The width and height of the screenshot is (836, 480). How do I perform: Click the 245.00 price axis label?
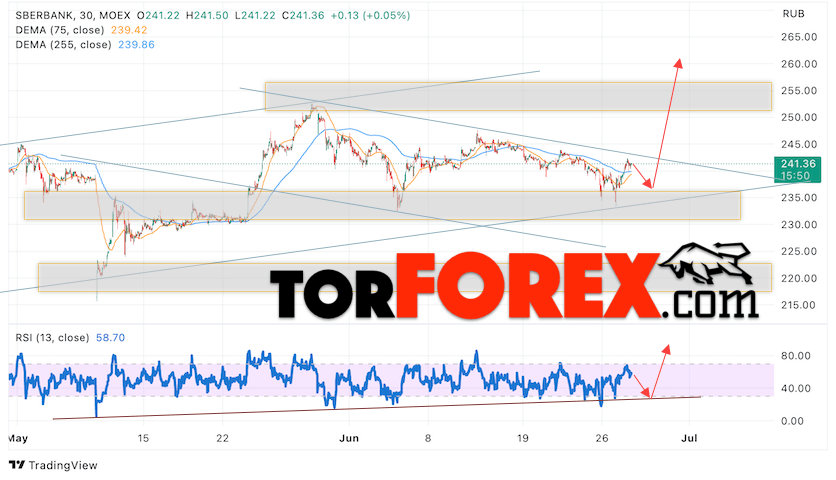pos(799,145)
